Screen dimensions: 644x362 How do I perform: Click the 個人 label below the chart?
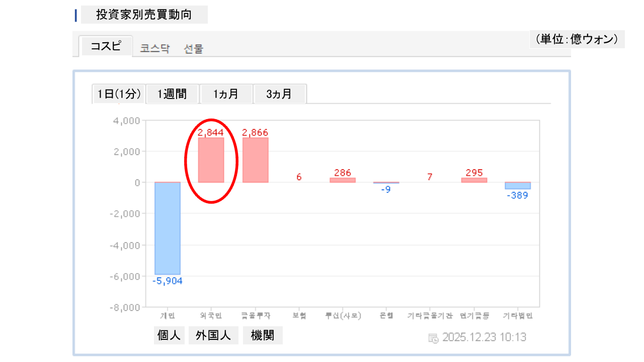click(169, 335)
